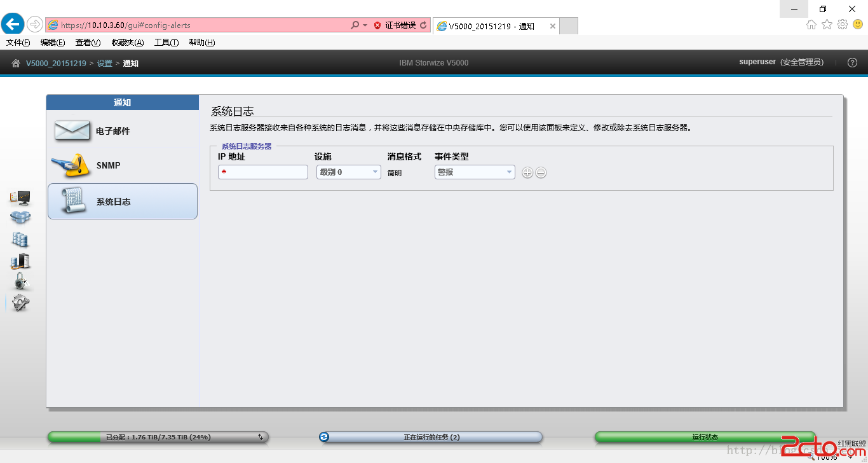The height and width of the screenshot is (463, 868).
Task: Click the 系统日志 page heading
Action: [x=233, y=111]
